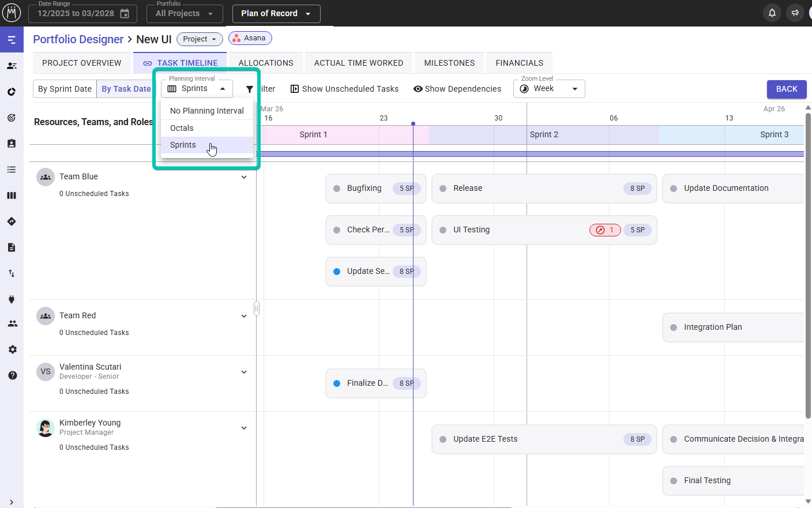Toggle Show Dependencies visibility
The width and height of the screenshot is (812, 508).
(457, 89)
